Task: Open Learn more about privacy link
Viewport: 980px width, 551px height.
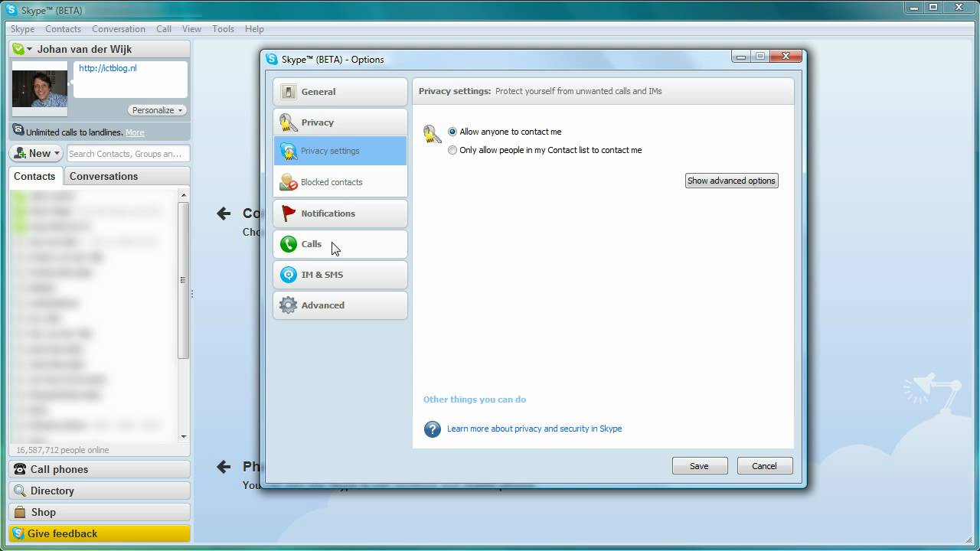Action: point(534,429)
